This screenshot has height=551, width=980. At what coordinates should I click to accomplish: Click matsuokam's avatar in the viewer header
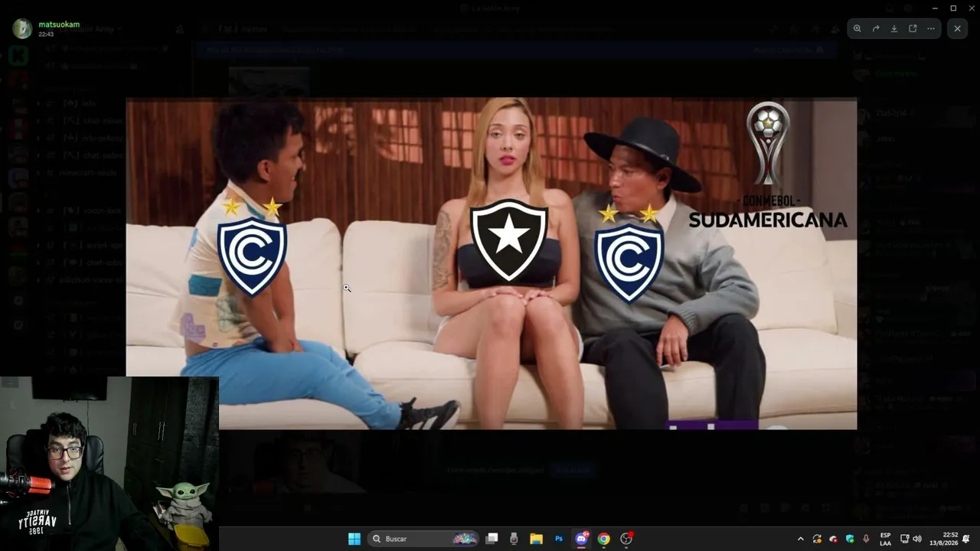pyautogui.click(x=22, y=29)
